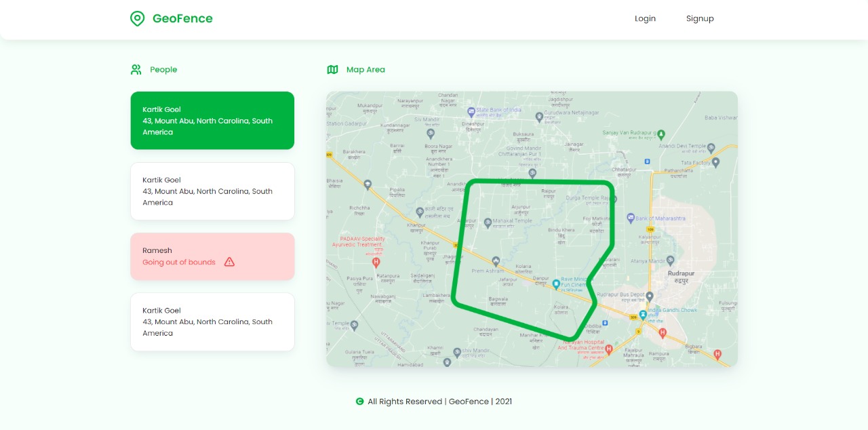Click the Map Area folded-map icon
The width and height of the screenshot is (868, 430).
pos(332,69)
